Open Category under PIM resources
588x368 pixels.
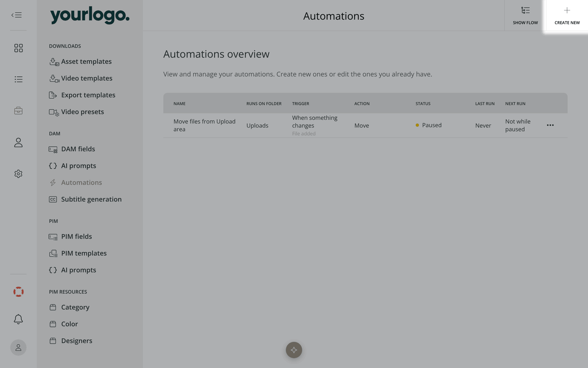coord(69,307)
